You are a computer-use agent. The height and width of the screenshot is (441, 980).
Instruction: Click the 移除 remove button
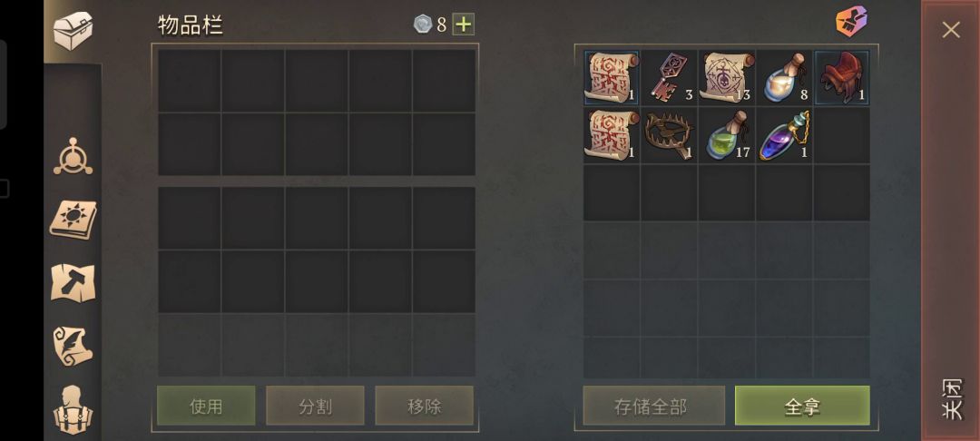pyautogui.click(x=425, y=406)
